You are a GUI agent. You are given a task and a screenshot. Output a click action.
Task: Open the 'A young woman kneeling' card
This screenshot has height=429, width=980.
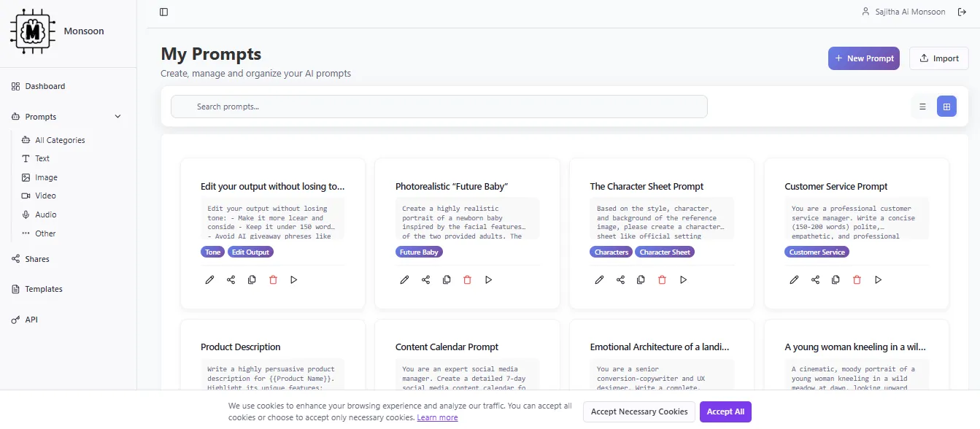(857, 355)
